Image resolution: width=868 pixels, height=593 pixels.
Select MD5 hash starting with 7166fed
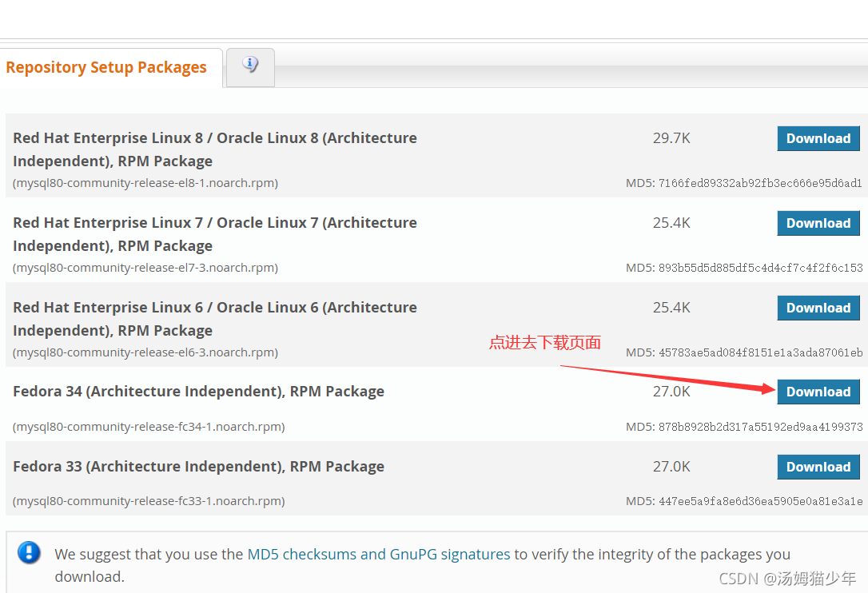(761, 183)
